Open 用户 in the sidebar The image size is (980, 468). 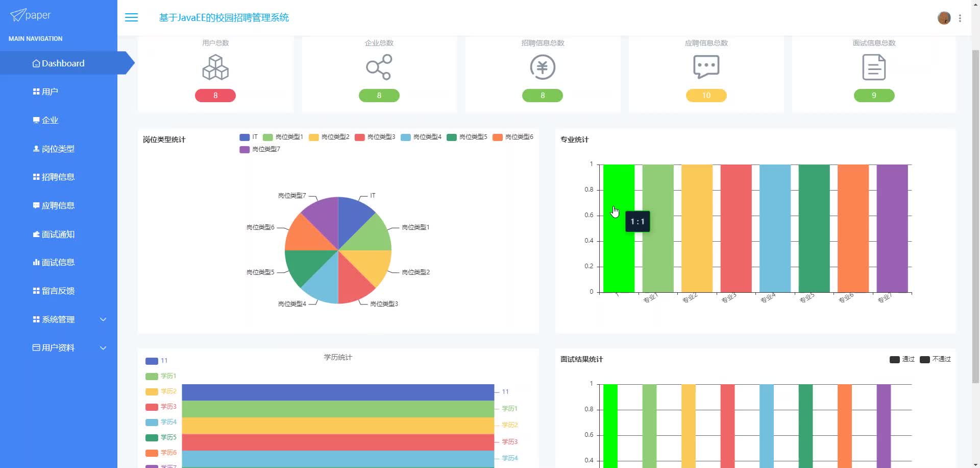tap(59, 91)
